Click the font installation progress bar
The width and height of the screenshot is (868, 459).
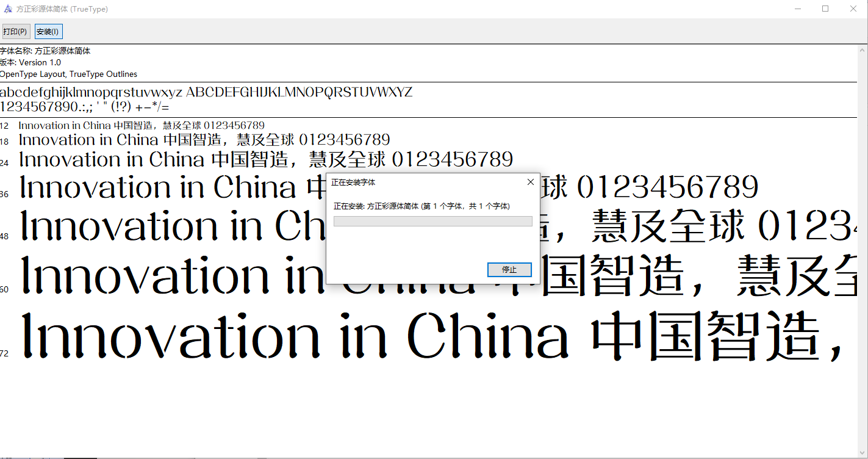pyautogui.click(x=433, y=221)
